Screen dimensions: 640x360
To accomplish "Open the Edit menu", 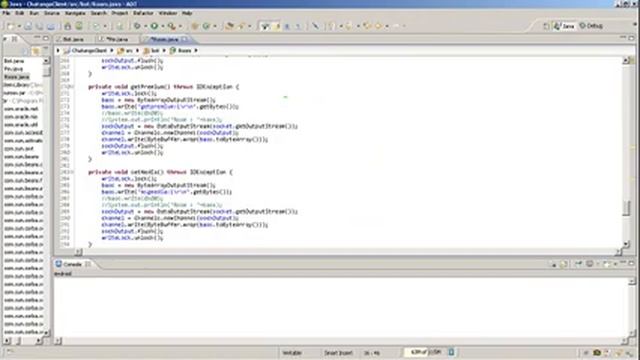I will (x=20, y=13).
